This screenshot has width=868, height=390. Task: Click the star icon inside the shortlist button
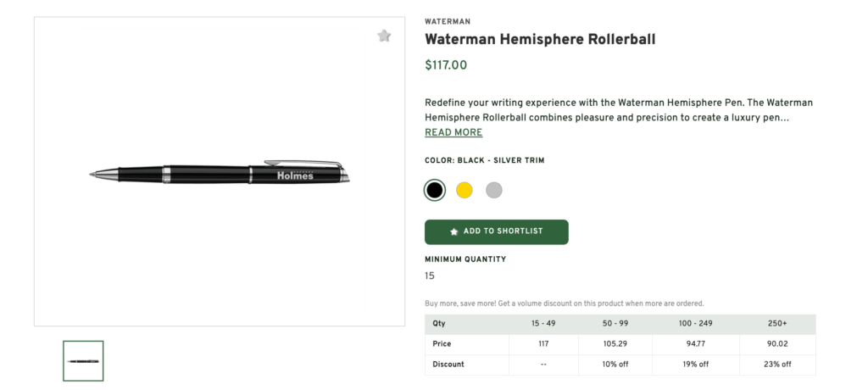tap(453, 231)
